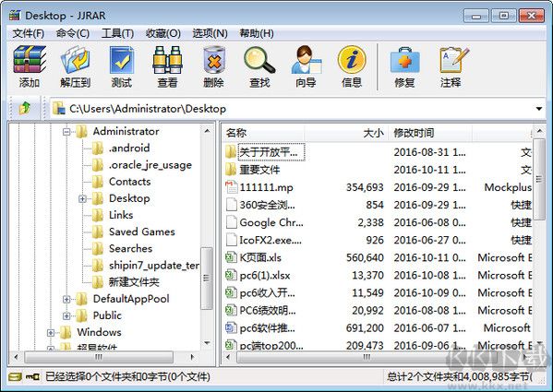Click the Mockplus type cell

tap(508, 187)
